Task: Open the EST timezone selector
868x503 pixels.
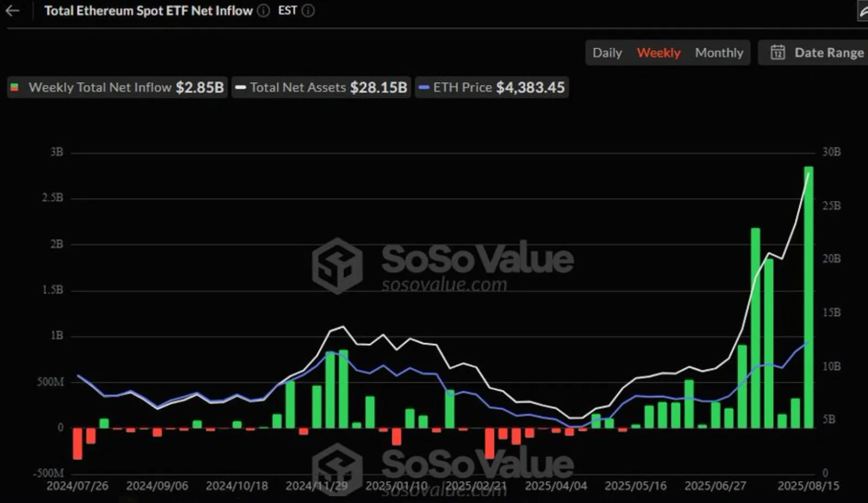Action: pos(288,11)
